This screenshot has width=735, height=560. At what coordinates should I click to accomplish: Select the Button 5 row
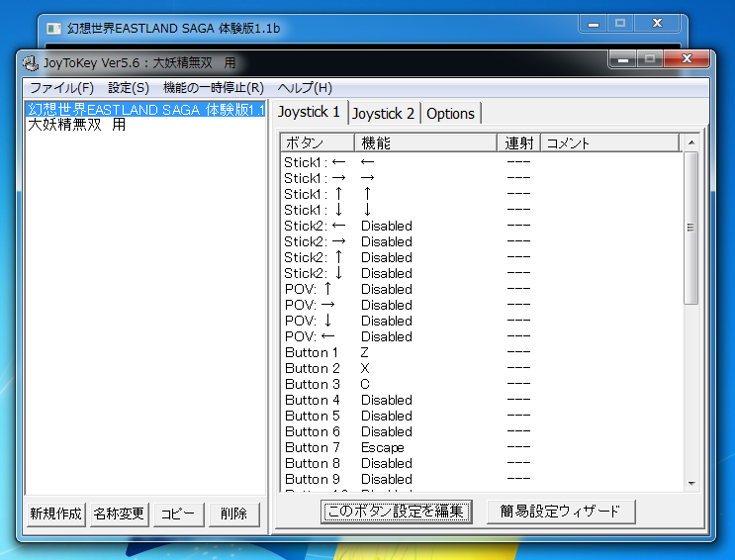482,416
